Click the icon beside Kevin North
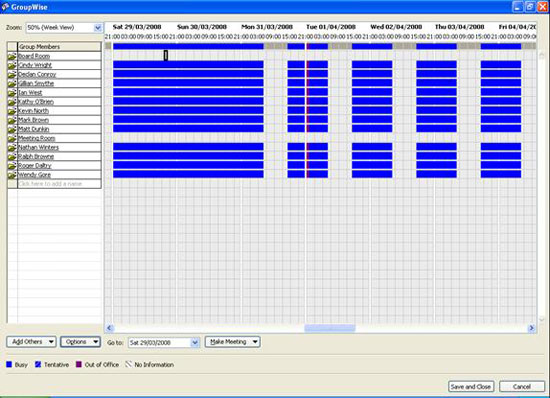This screenshot has width=550, height=398. click(12, 111)
